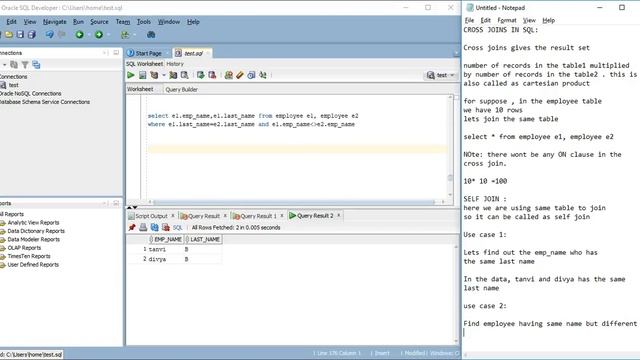Screen dimensions: 640x360
Task: Switch to the Start Page tab
Action: [148, 53]
